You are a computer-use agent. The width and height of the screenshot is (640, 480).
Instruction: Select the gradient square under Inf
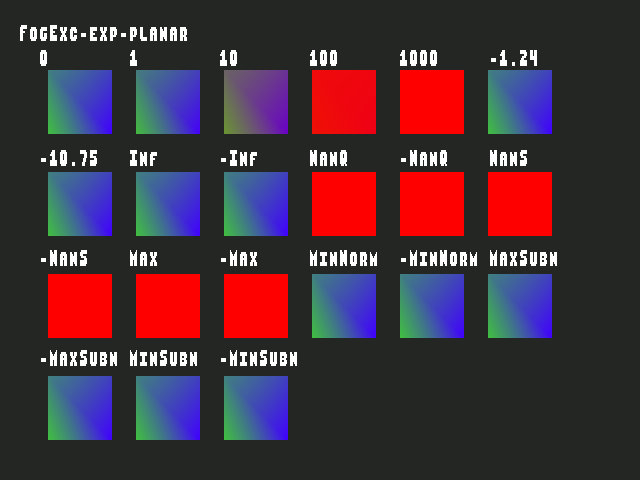(x=168, y=204)
